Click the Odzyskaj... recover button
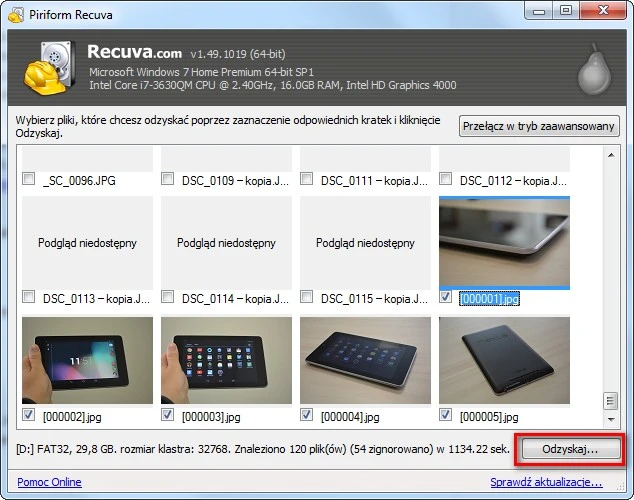 tap(571, 449)
